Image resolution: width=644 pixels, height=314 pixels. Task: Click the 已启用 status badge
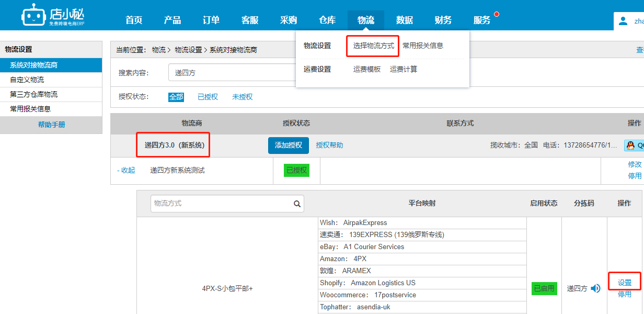coord(544,288)
